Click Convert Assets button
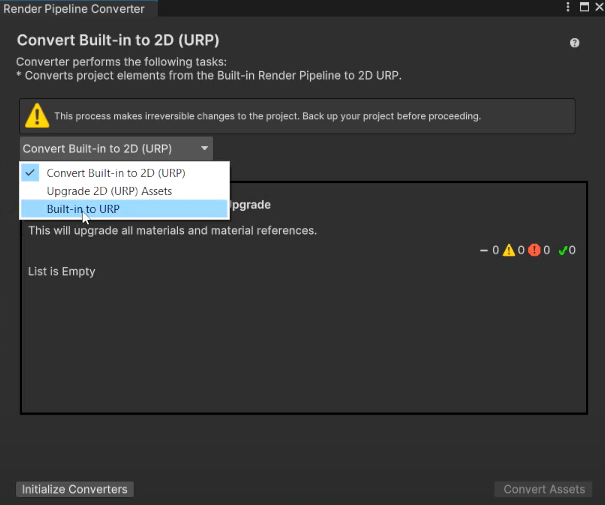 (x=544, y=489)
